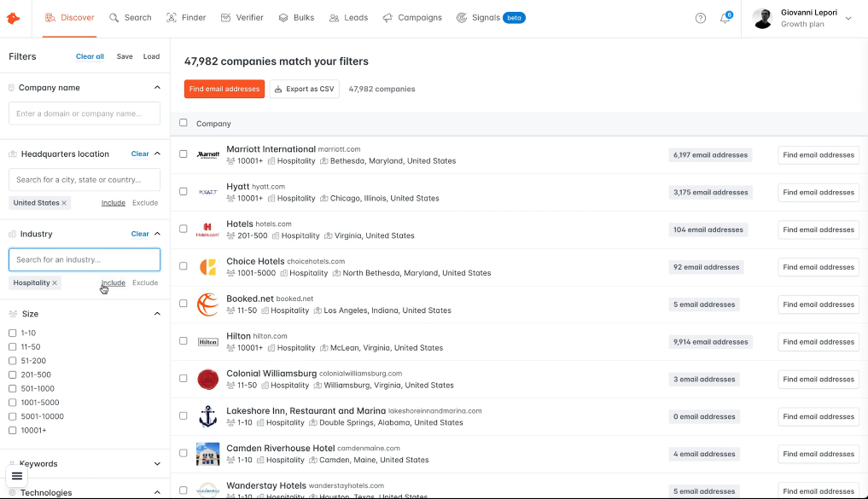Open the floating hamburger menu button
Image resolution: width=868 pixels, height=499 pixels.
click(x=17, y=476)
